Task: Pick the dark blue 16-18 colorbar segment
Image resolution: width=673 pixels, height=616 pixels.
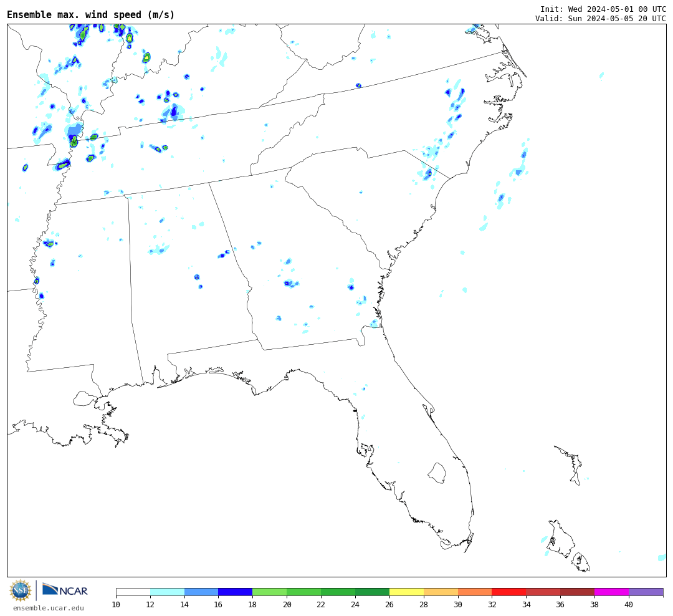Action: pos(236,592)
